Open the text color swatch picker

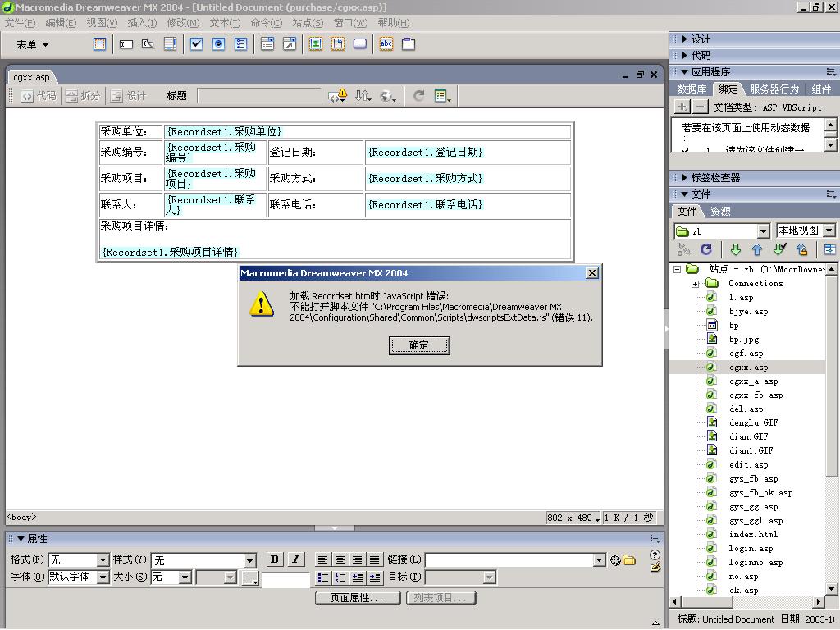251,578
